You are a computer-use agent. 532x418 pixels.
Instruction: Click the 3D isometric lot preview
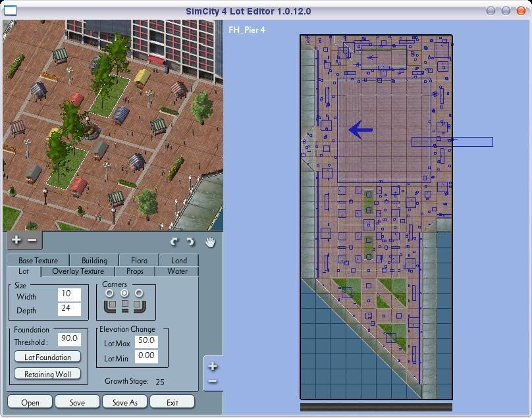point(113,125)
